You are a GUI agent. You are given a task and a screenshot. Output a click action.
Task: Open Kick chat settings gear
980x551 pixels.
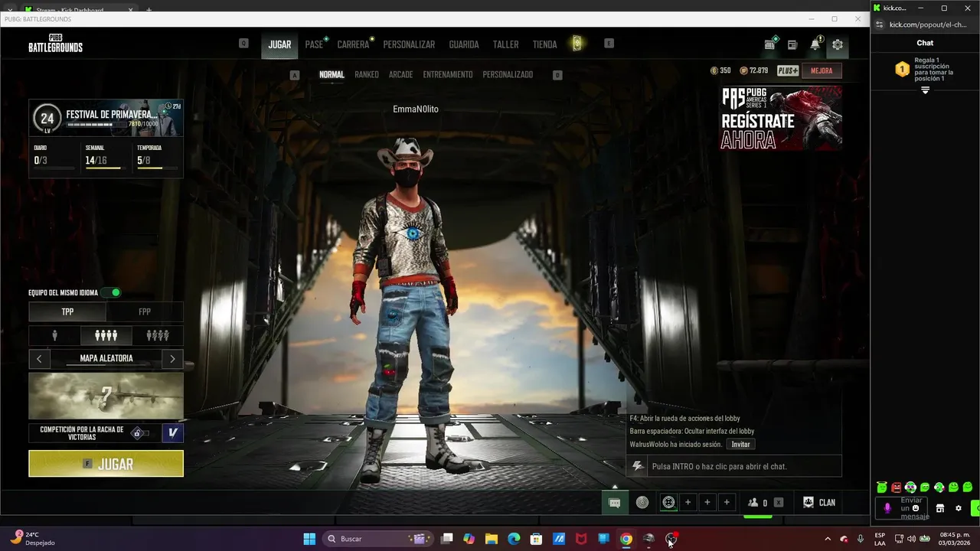click(x=958, y=508)
